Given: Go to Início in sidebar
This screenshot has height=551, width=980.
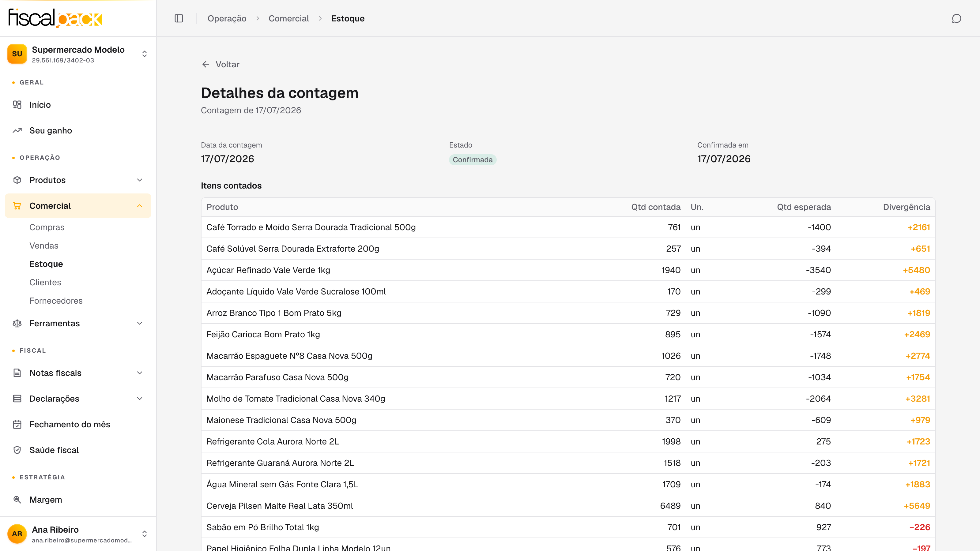Looking at the screenshot, I should 78,105.
